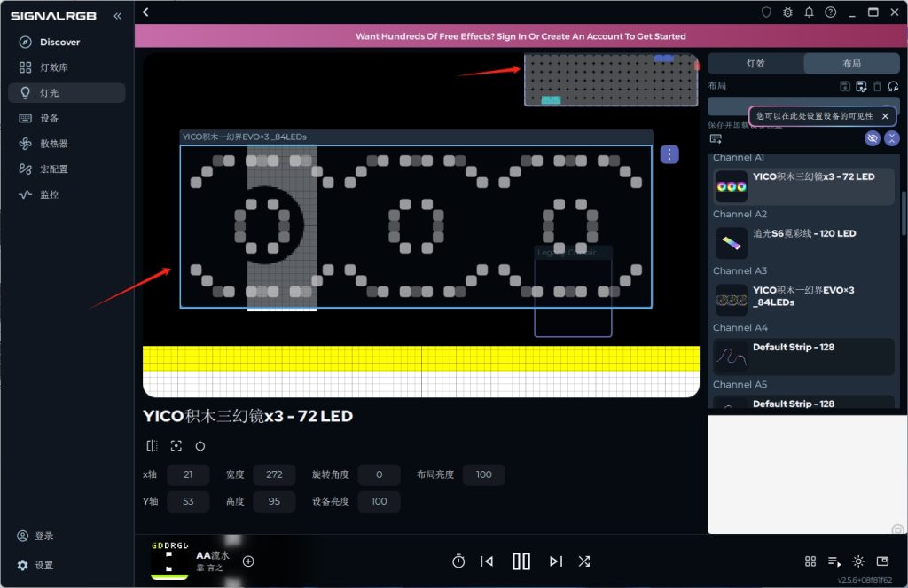Click the save layout icon
Image resolution: width=908 pixels, height=588 pixels.
click(845, 86)
